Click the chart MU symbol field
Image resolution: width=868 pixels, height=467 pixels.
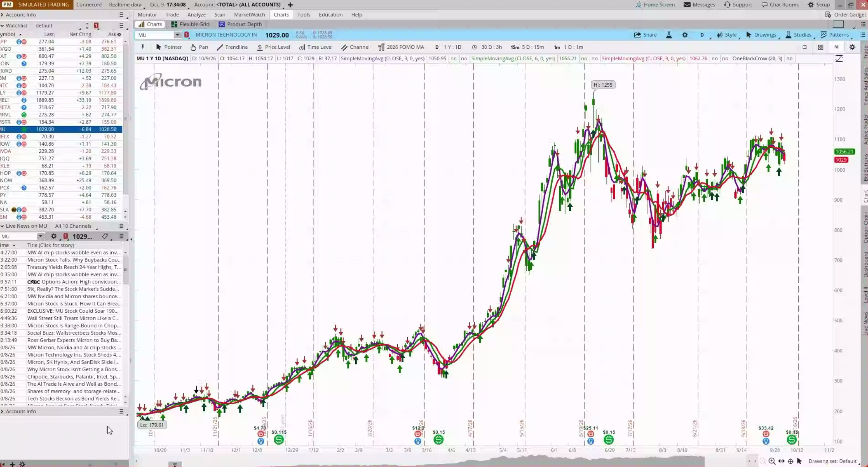[x=154, y=35]
